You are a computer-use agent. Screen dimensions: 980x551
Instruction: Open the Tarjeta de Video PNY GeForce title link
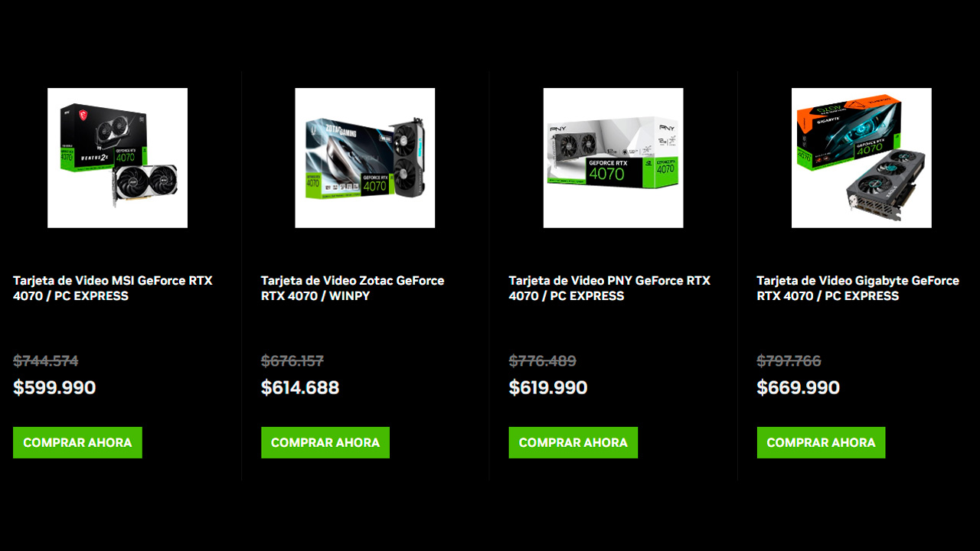coord(609,289)
